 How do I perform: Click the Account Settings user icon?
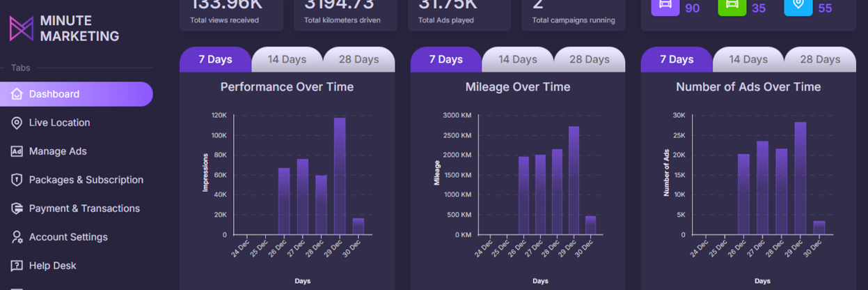[17, 237]
